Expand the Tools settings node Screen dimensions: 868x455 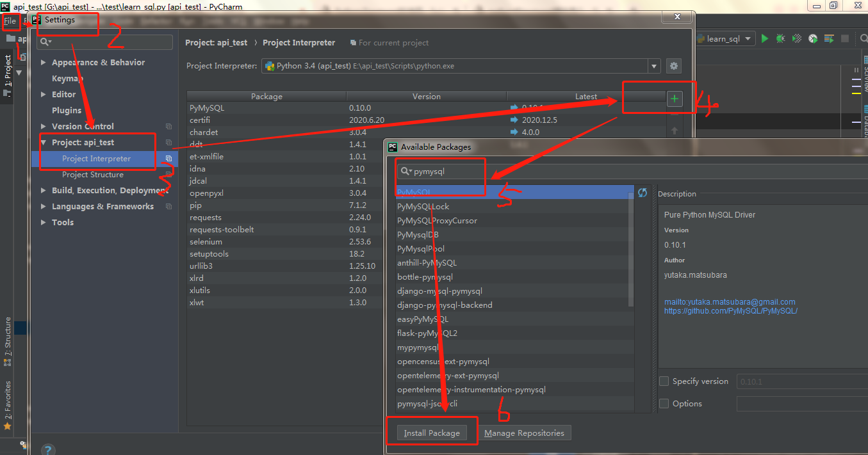[x=44, y=223]
